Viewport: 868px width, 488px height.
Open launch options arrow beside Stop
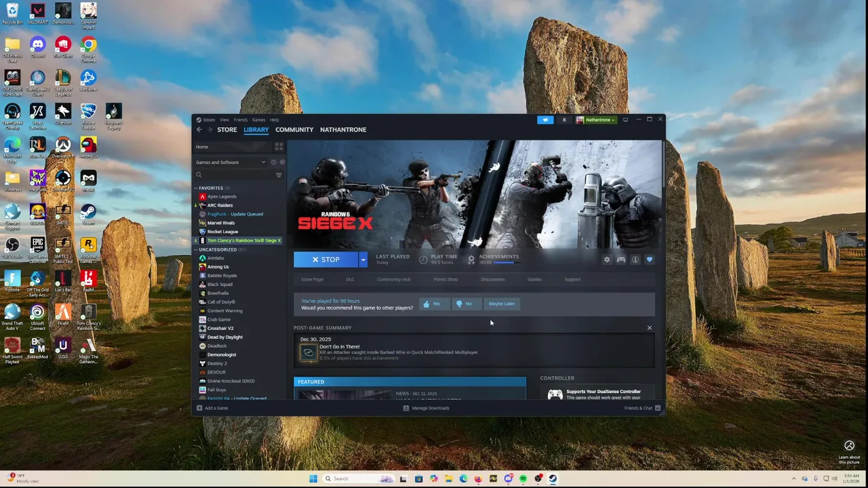[x=363, y=260]
